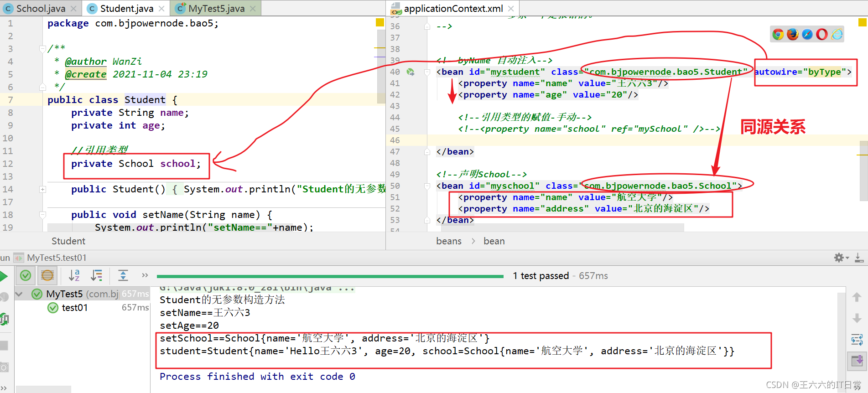The width and height of the screenshot is (868, 393).
Task: Jump down the stack trace arrow
Action: click(857, 318)
